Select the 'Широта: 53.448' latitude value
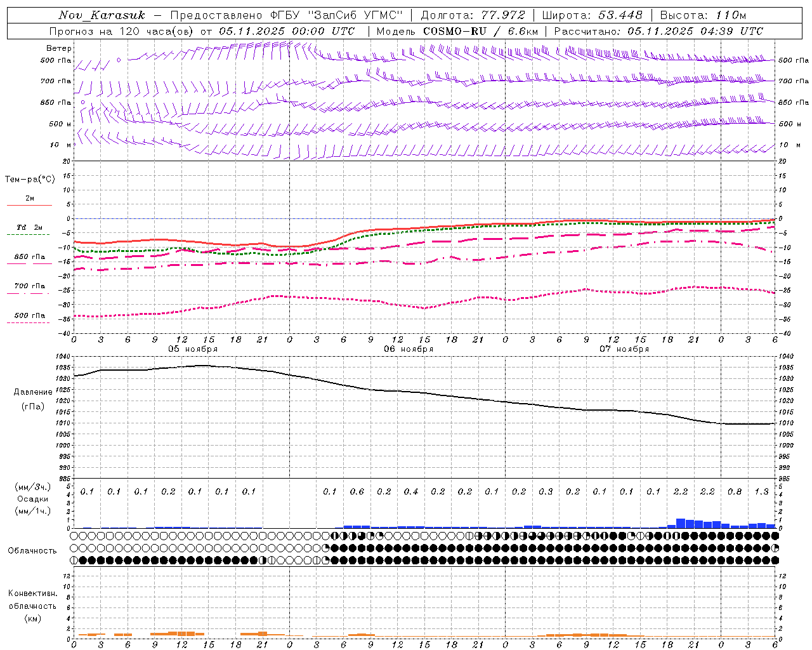Image resolution: width=812 pixels, height=650 pixels. click(x=593, y=15)
